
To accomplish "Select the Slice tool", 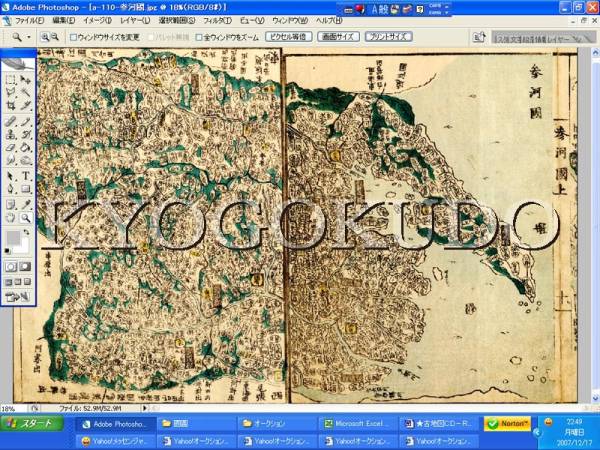I will [x=25, y=104].
